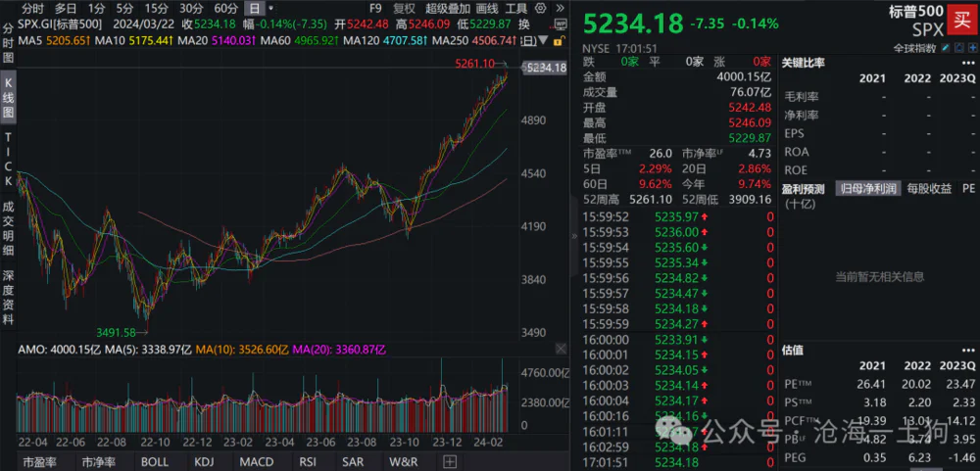Open 深度资料 in left sidebar
Viewport: 980px width, 471px height.
8,298
